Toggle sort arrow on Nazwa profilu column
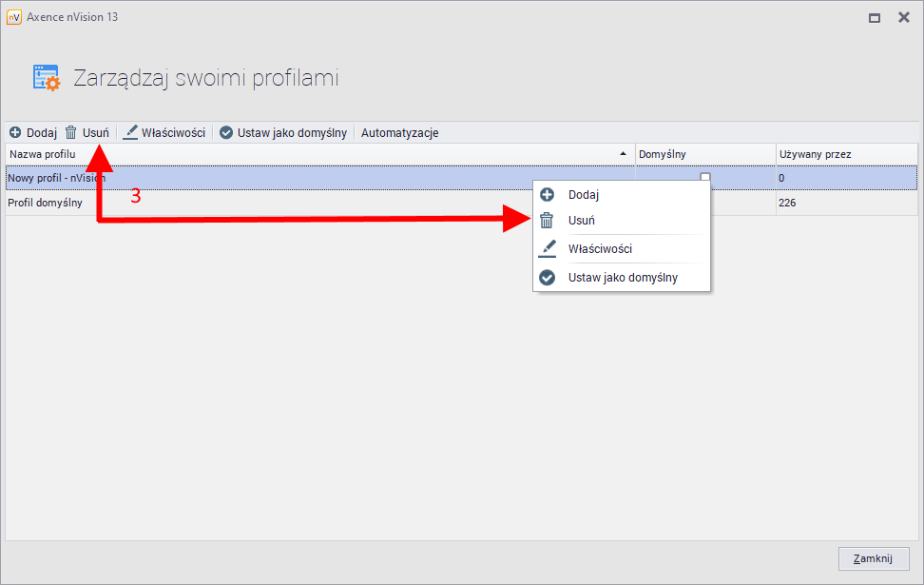924x585 pixels. coord(624,153)
